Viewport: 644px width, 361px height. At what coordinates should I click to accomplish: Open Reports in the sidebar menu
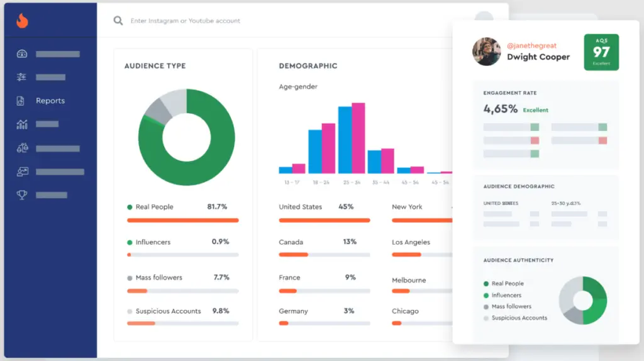coord(50,101)
